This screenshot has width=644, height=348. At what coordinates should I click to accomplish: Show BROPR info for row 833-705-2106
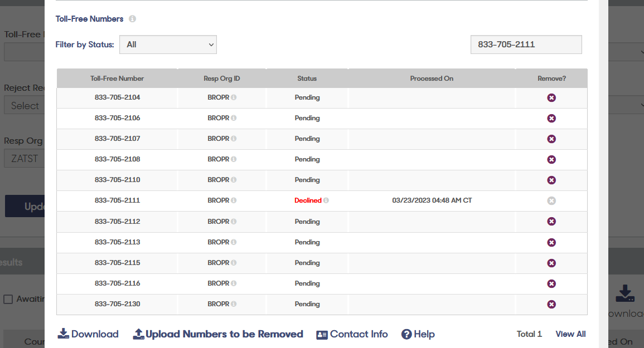coord(234,118)
